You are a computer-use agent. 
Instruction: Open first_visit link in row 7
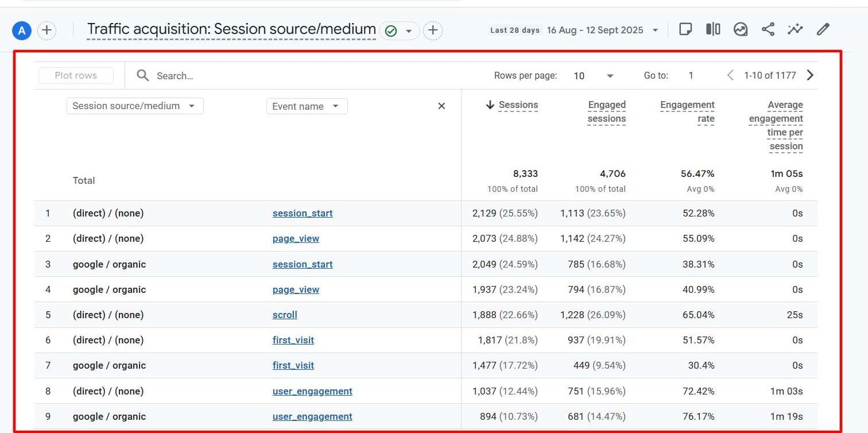293,365
